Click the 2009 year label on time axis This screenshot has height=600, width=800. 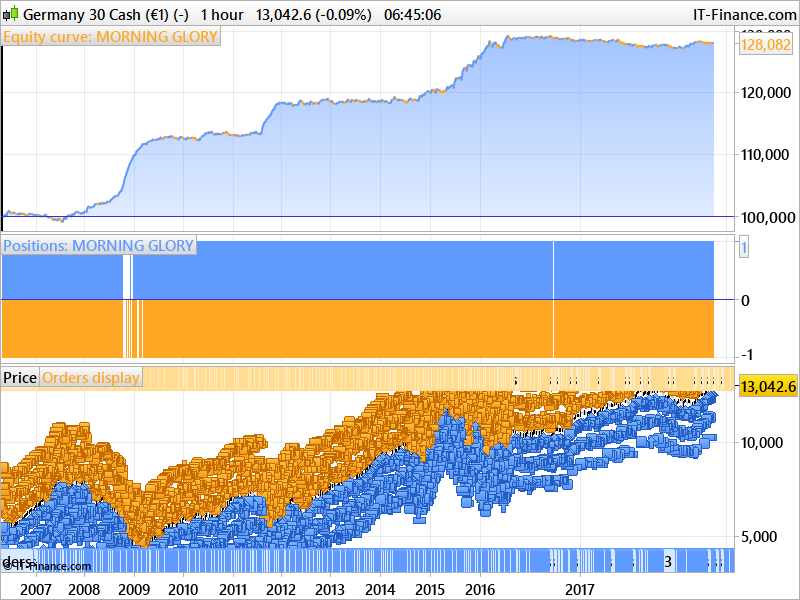click(x=134, y=590)
